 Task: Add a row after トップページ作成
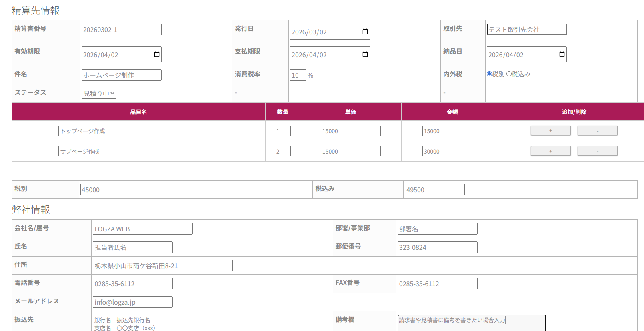point(550,131)
